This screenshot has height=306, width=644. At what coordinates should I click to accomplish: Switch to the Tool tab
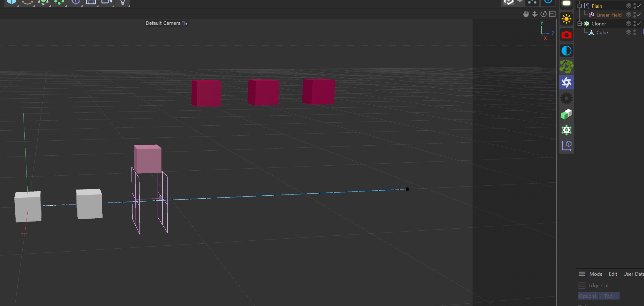(609, 296)
